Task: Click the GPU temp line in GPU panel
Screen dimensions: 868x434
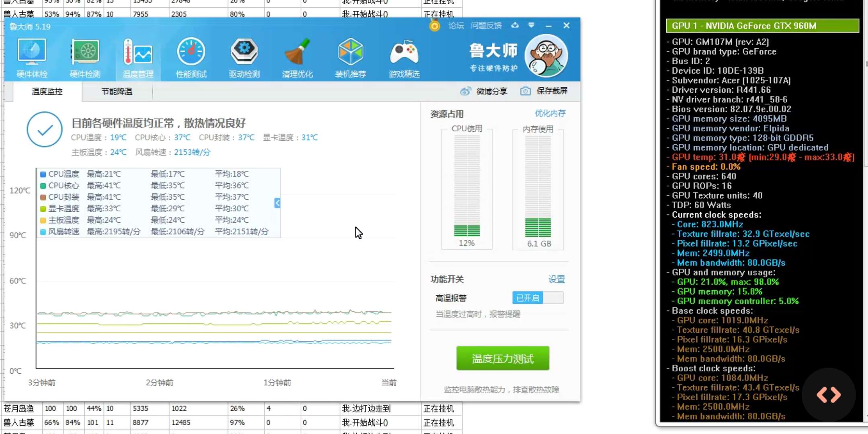Action: [x=761, y=157]
